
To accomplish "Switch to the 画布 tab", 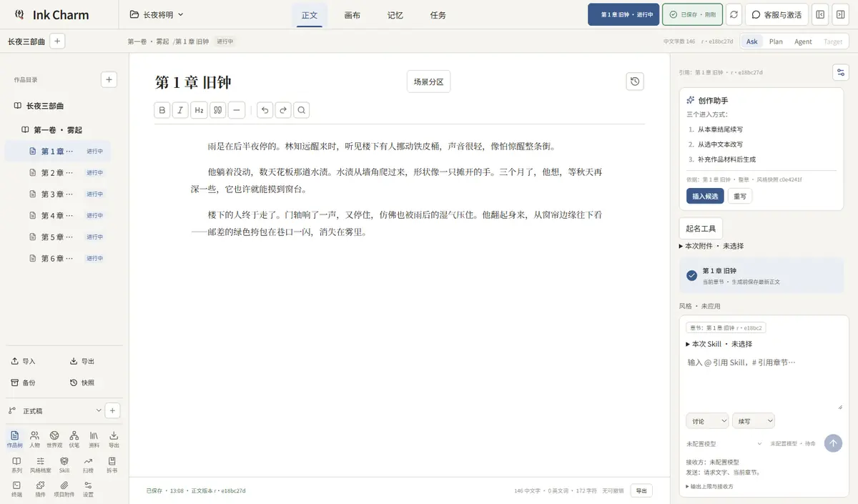I will [x=352, y=15].
